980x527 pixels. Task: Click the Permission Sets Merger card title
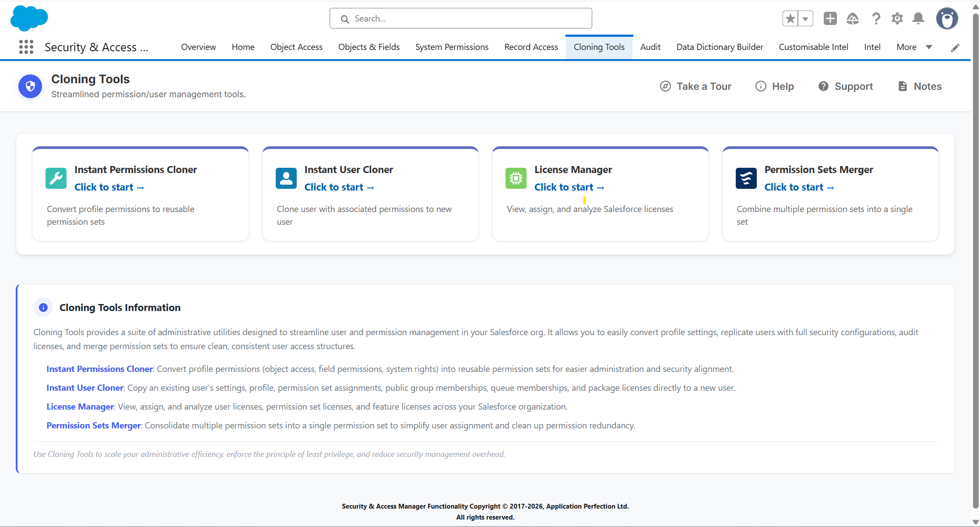pyautogui.click(x=818, y=170)
